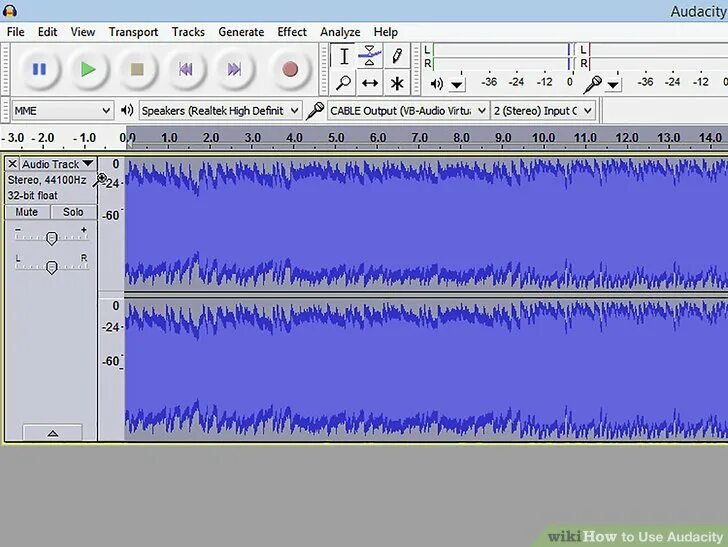Click the recording meter microphone icon

tap(592, 85)
